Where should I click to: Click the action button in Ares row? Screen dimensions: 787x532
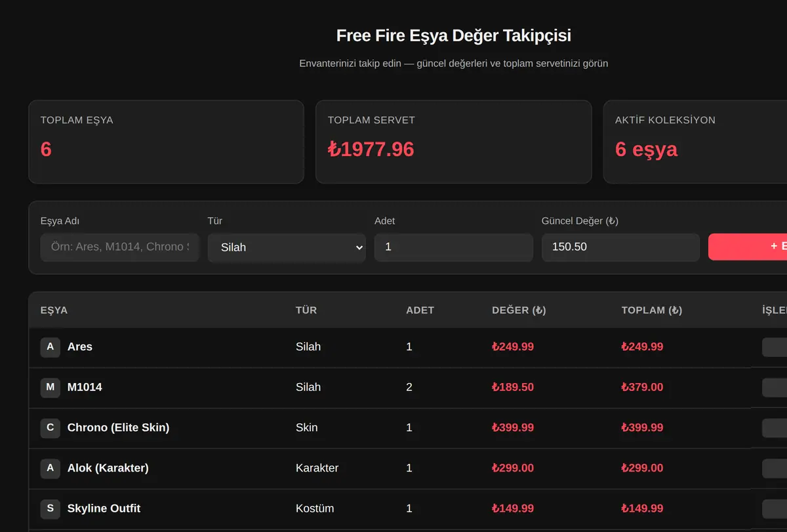775,347
